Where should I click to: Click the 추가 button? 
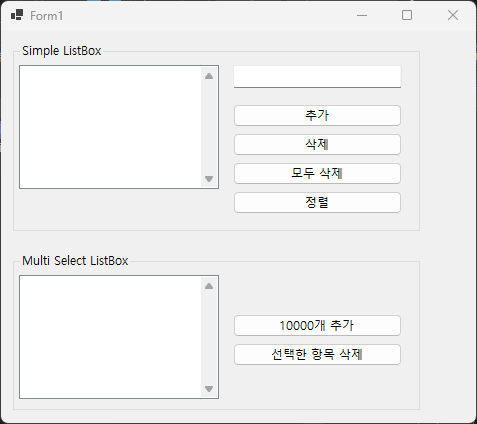317,116
